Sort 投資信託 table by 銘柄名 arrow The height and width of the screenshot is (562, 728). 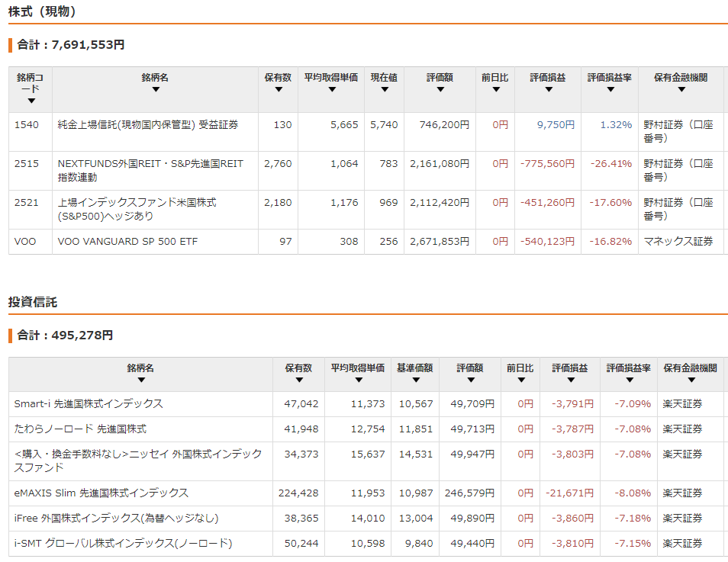pos(141,380)
